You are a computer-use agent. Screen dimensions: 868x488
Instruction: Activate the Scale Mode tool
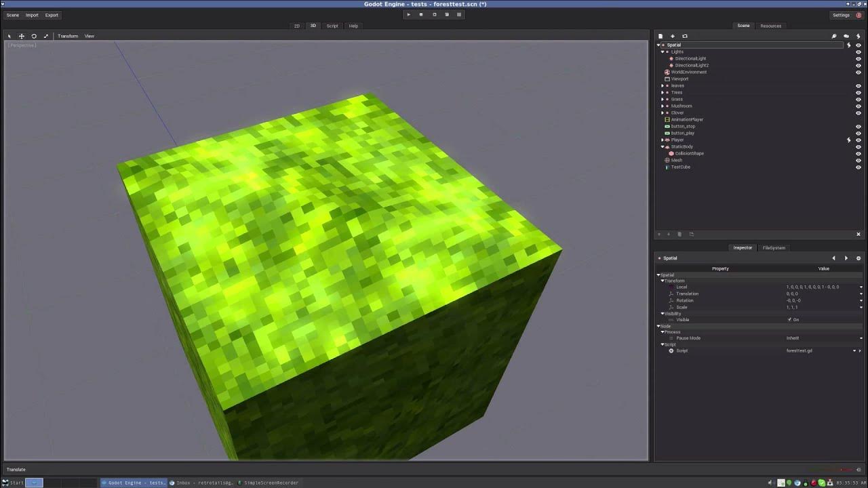tap(46, 36)
